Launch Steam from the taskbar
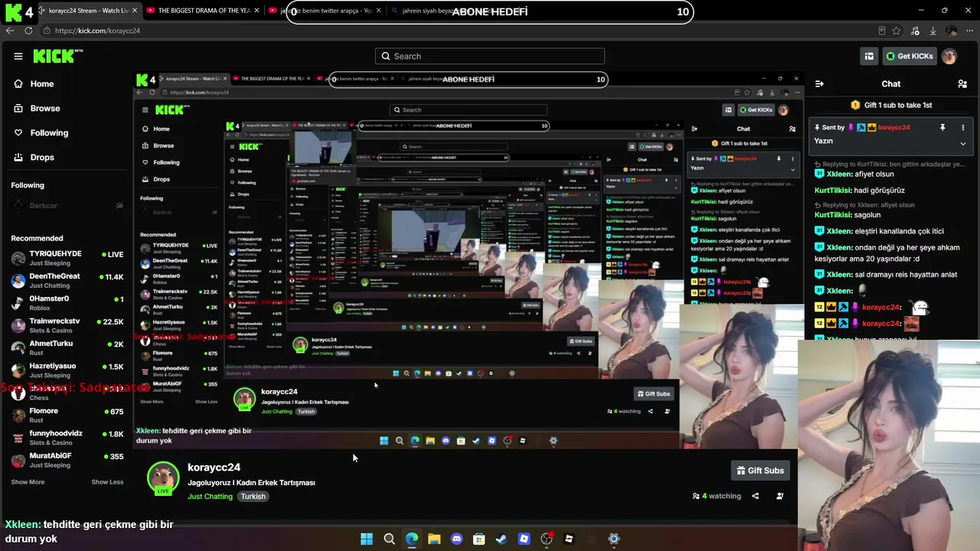The image size is (980, 551). tap(501, 539)
